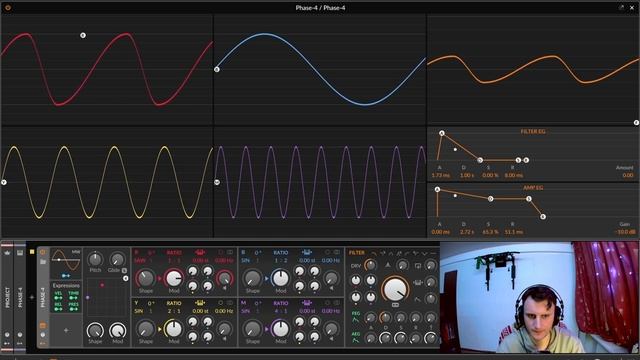The width and height of the screenshot is (640, 360).
Task: Click the small link icon below the cutoff knob
Action: pos(395,305)
